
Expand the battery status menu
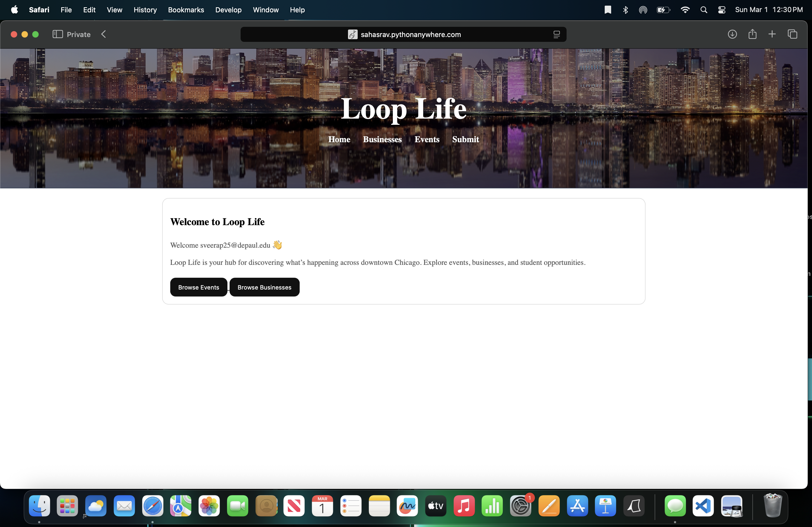pos(663,10)
